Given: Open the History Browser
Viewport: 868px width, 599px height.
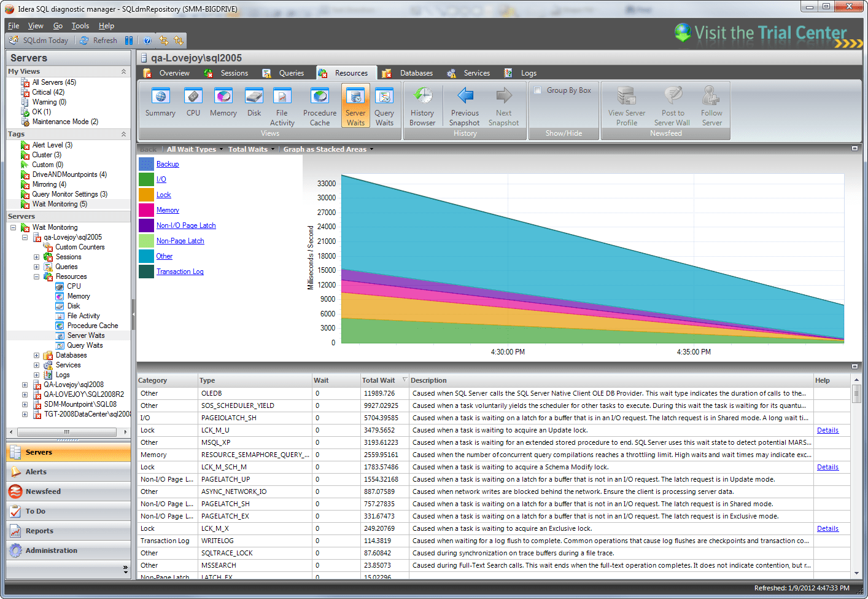Looking at the screenshot, I should pyautogui.click(x=422, y=104).
